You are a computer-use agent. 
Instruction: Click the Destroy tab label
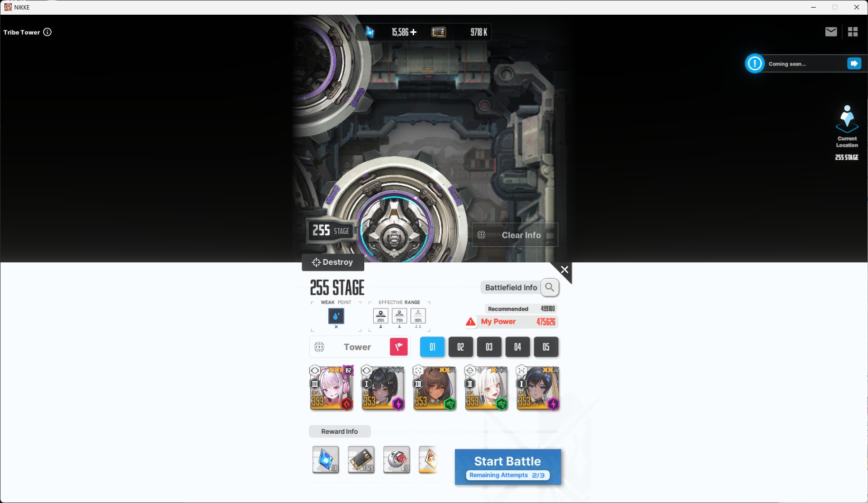click(x=333, y=262)
